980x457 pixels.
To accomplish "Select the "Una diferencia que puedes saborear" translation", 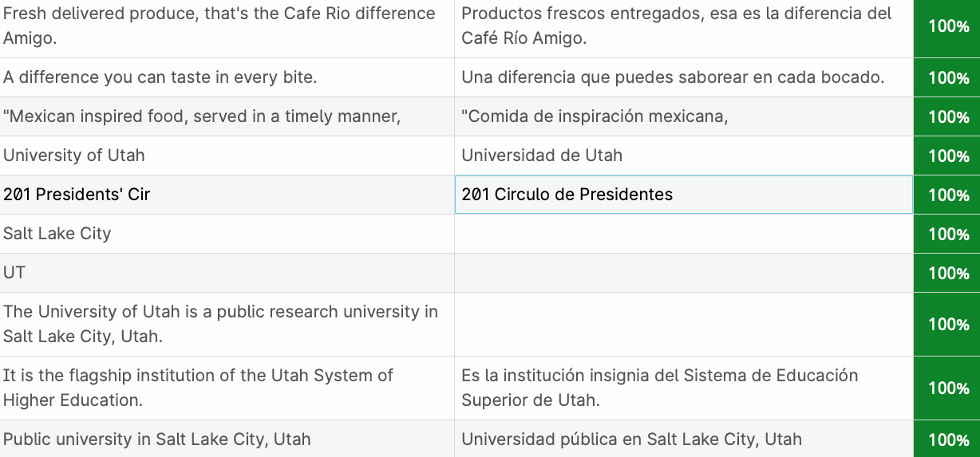I will [683, 77].
